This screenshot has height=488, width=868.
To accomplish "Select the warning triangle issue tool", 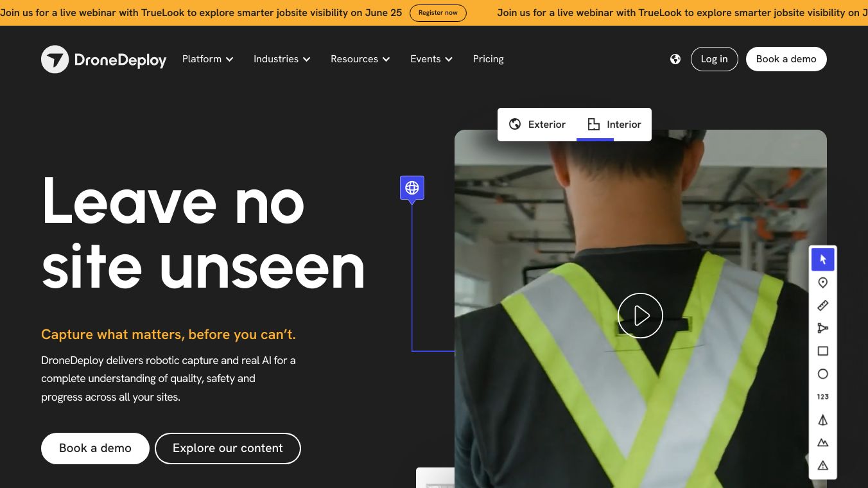I will (823, 466).
